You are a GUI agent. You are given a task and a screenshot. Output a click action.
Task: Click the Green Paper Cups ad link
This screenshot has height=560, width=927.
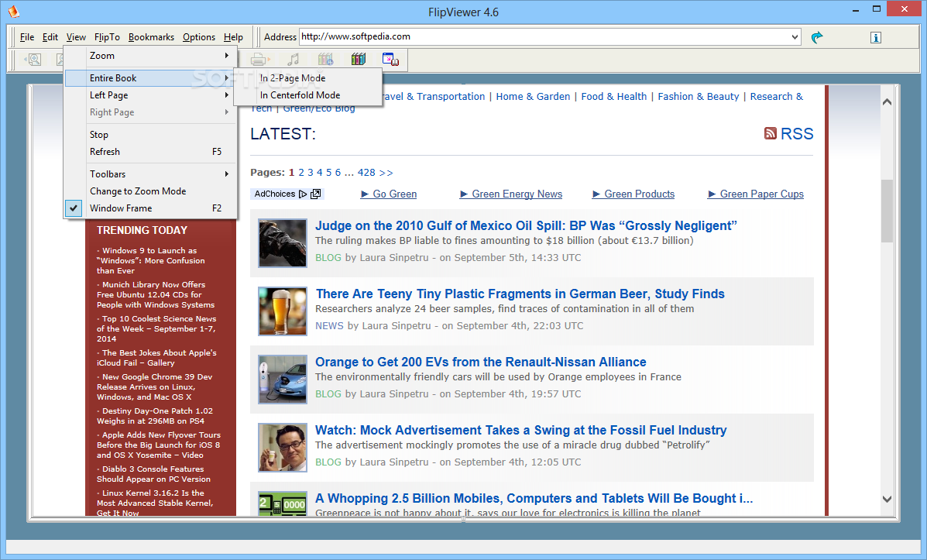pyautogui.click(x=761, y=194)
